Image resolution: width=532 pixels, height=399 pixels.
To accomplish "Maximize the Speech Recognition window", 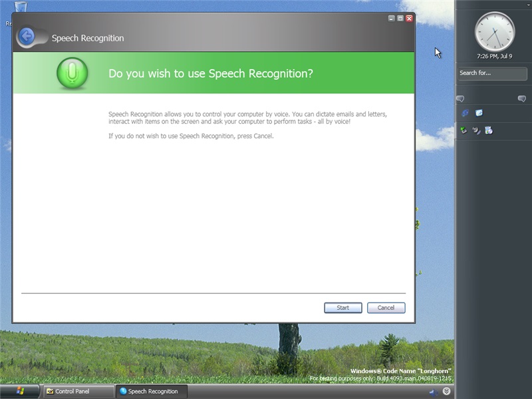I will coord(400,19).
